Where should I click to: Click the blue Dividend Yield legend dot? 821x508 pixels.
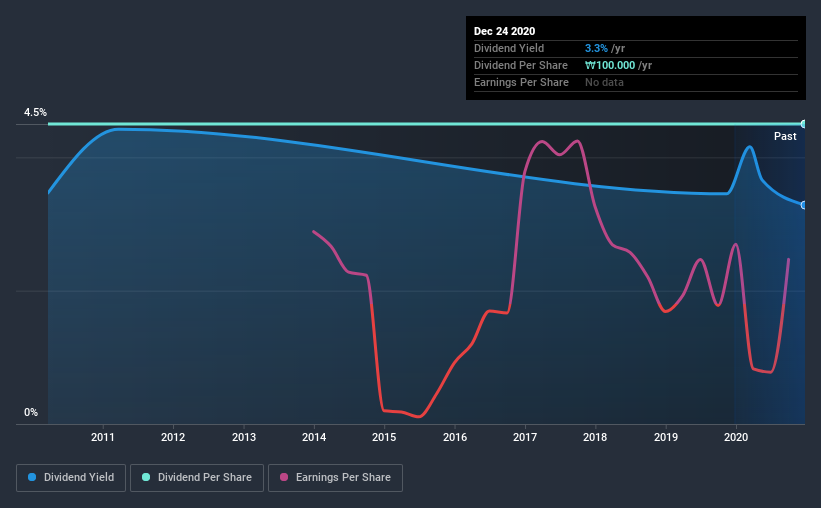(32, 477)
